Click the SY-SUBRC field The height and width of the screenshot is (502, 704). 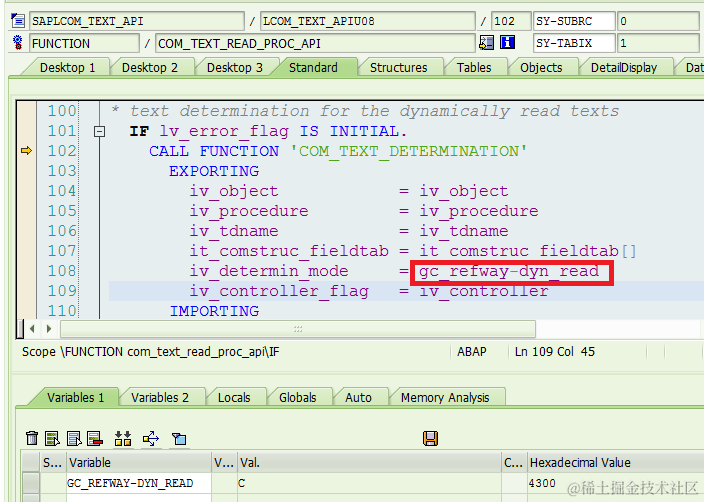pyautogui.click(x=574, y=21)
